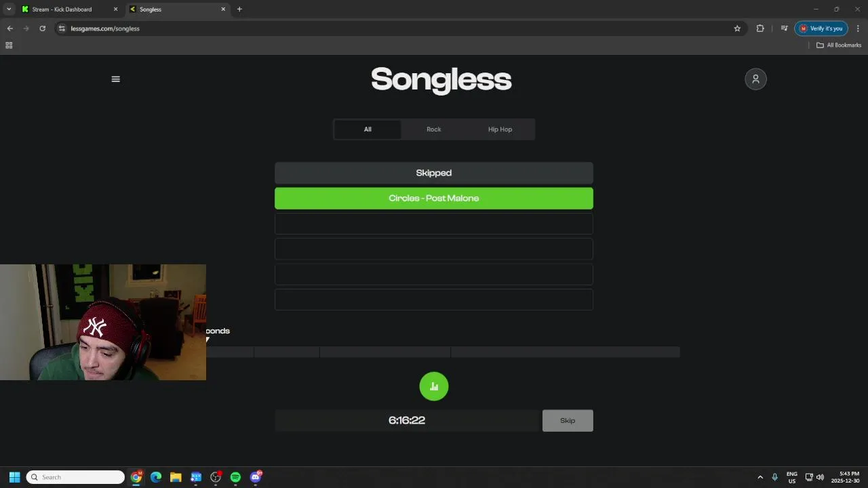Open the user profile icon
The height and width of the screenshot is (488, 868).
(755, 79)
